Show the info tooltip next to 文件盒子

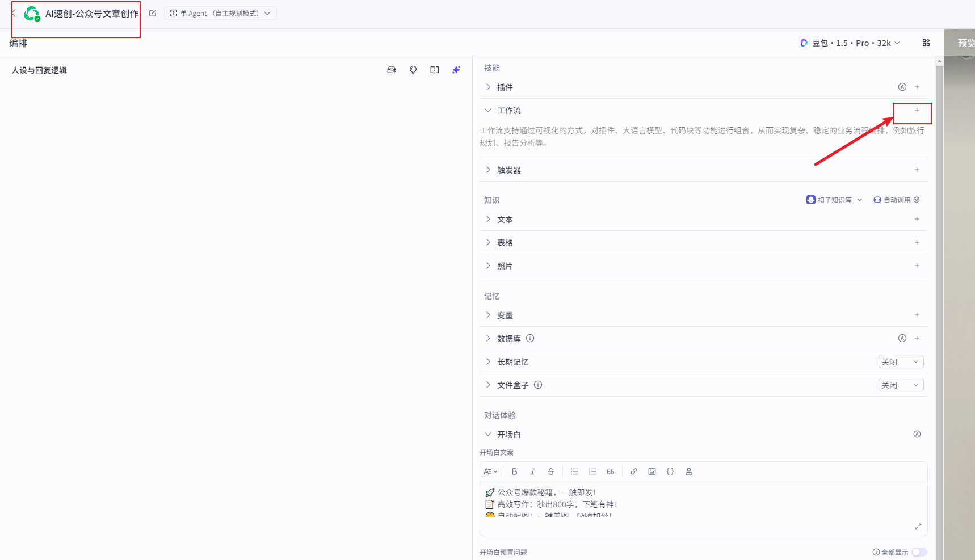tap(538, 385)
